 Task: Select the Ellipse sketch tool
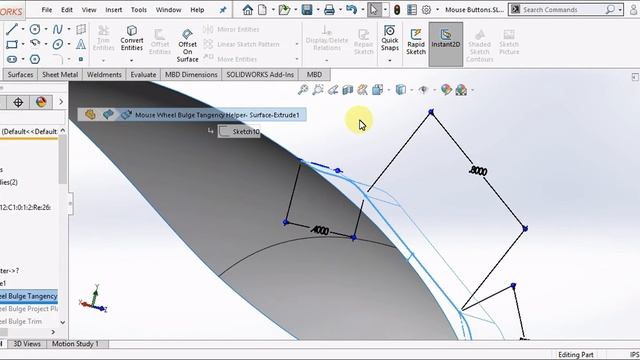tap(58, 44)
